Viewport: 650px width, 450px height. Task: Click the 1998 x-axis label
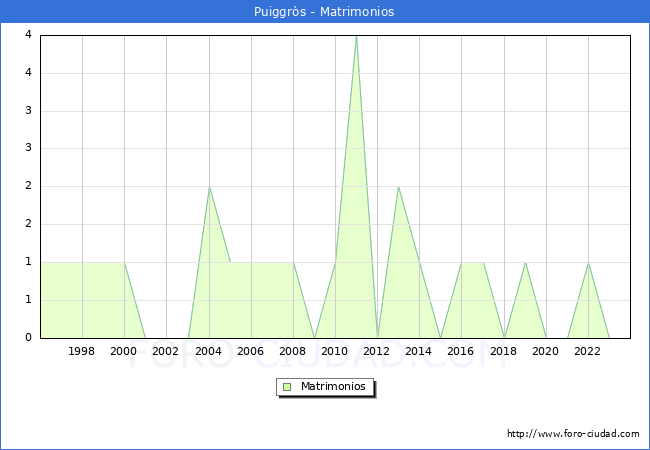coord(81,351)
